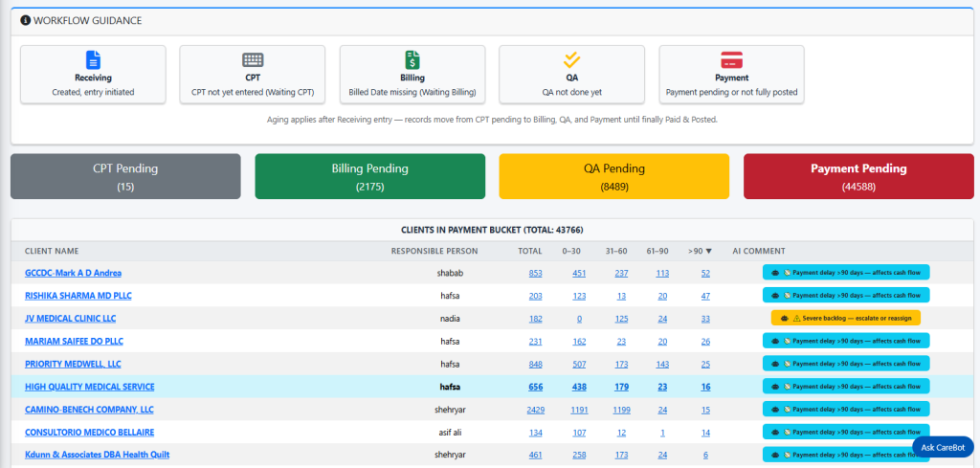The image size is (980, 468).
Task: Open Kdunn & Associates DBA Health Quilt link
Action: tap(97, 455)
